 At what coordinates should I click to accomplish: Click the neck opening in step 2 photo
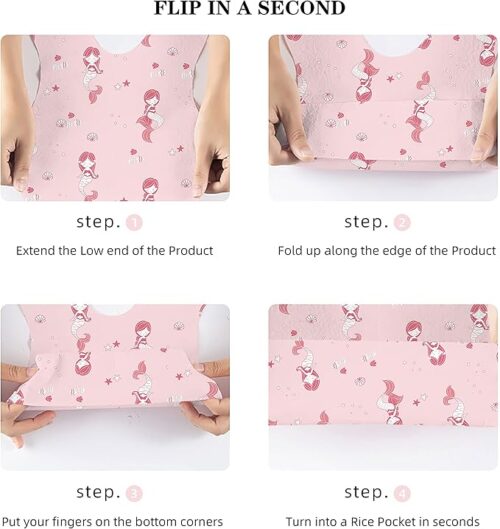pyautogui.click(x=393, y=45)
